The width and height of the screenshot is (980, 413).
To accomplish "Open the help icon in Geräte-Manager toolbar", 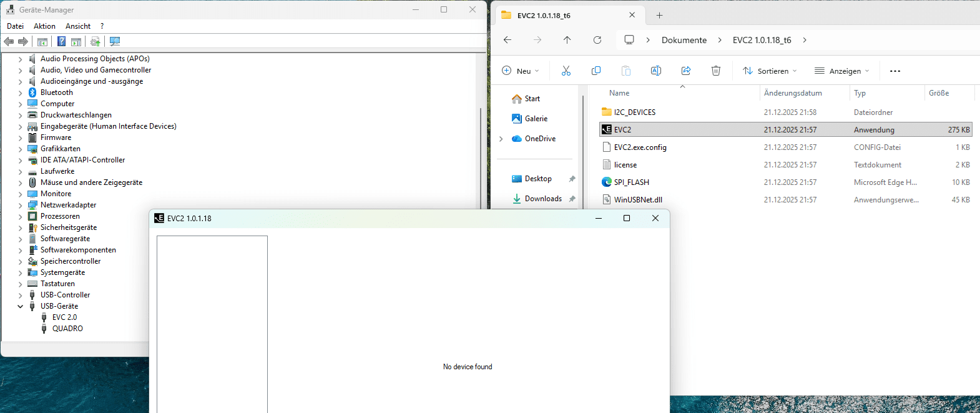I will [61, 41].
